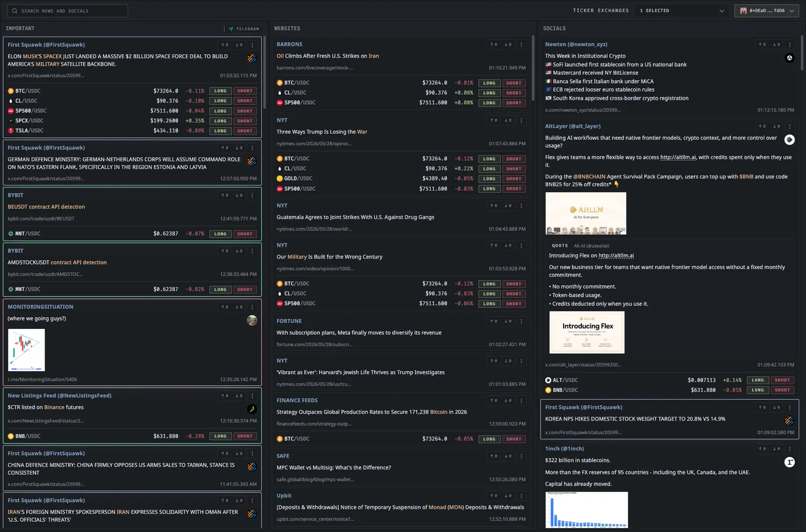Downvote the AltLayer Flex post
806x532 pixels.
coord(776,126)
